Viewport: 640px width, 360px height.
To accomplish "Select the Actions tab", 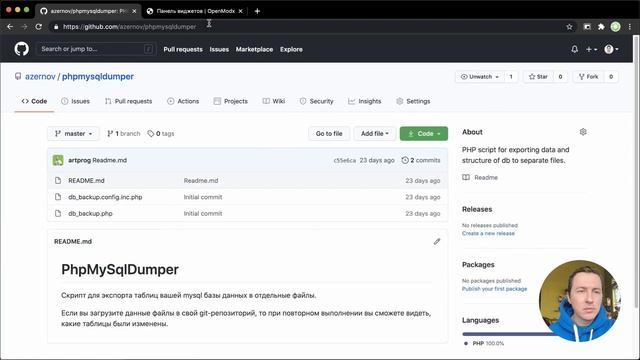I will tap(183, 101).
